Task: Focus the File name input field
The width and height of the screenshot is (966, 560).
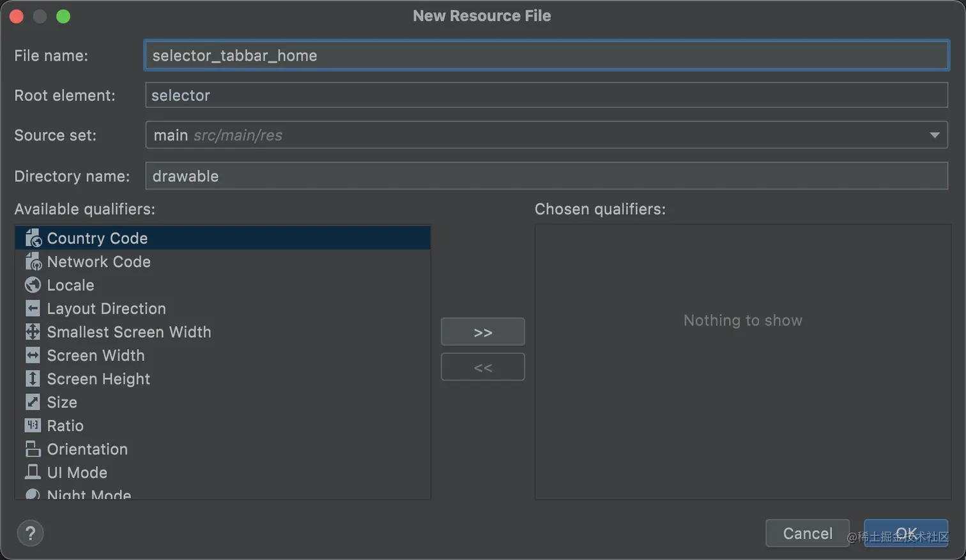Action: 547,56
